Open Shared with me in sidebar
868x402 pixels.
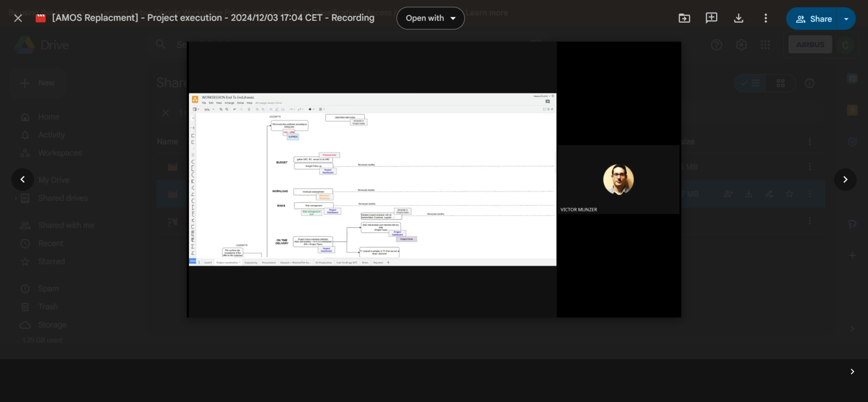pos(66,225)
